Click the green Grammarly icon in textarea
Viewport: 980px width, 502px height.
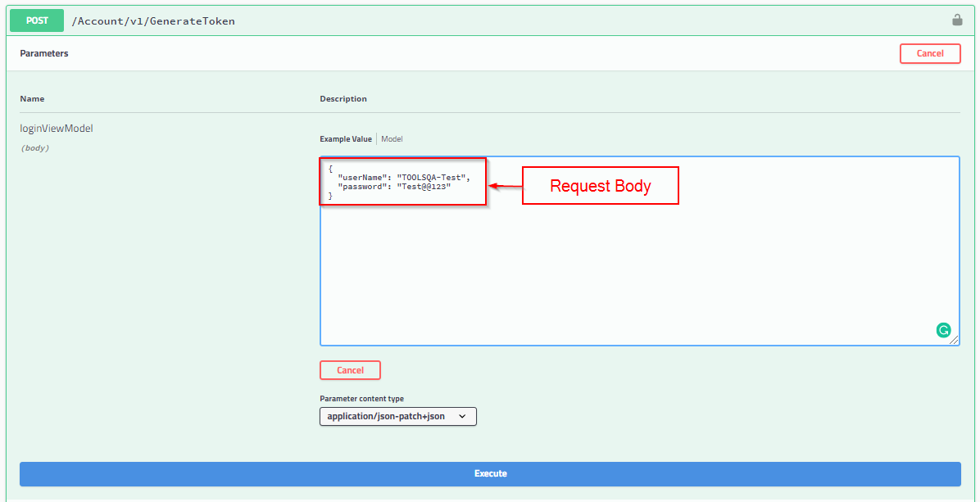[943, 331]
